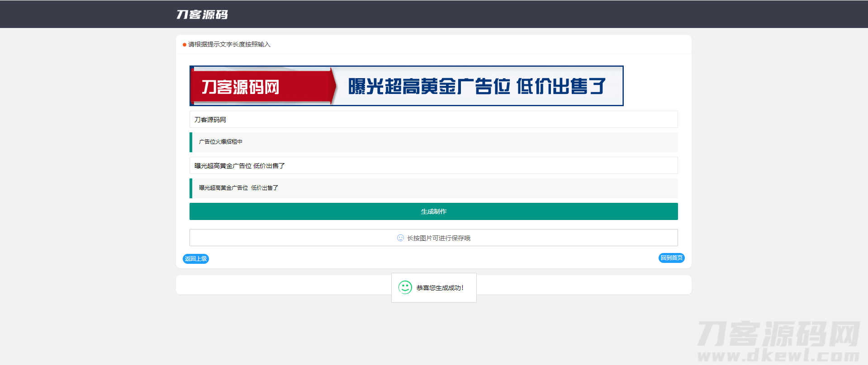Click the 长按图片可进行保存哦 text
The width and height of the screenshot is (868, 365).
coord(438,238)
